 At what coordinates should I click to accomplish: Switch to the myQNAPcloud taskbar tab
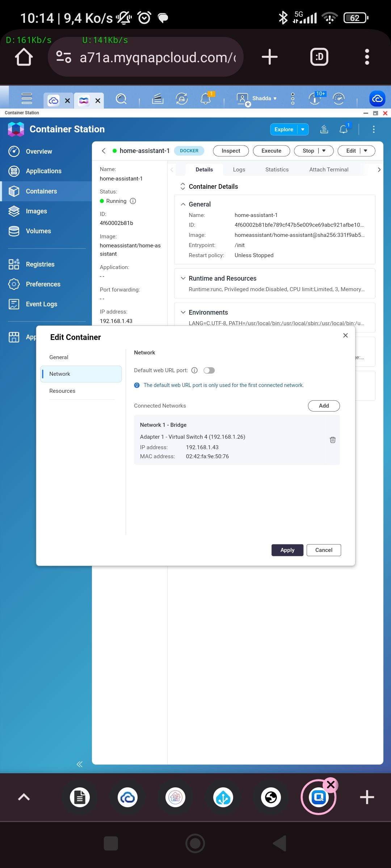pyautogui.click(x=54, y=101)
